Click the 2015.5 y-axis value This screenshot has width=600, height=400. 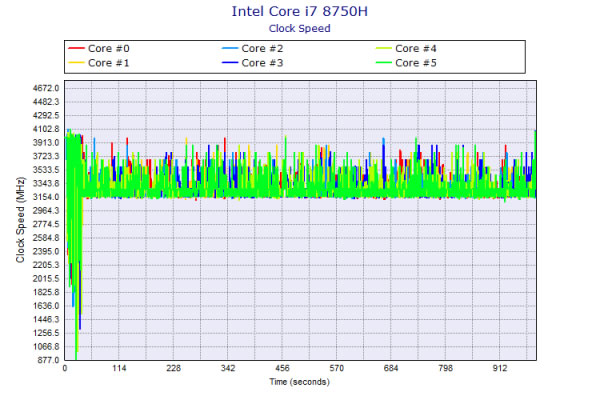click(x=46, y=279)
